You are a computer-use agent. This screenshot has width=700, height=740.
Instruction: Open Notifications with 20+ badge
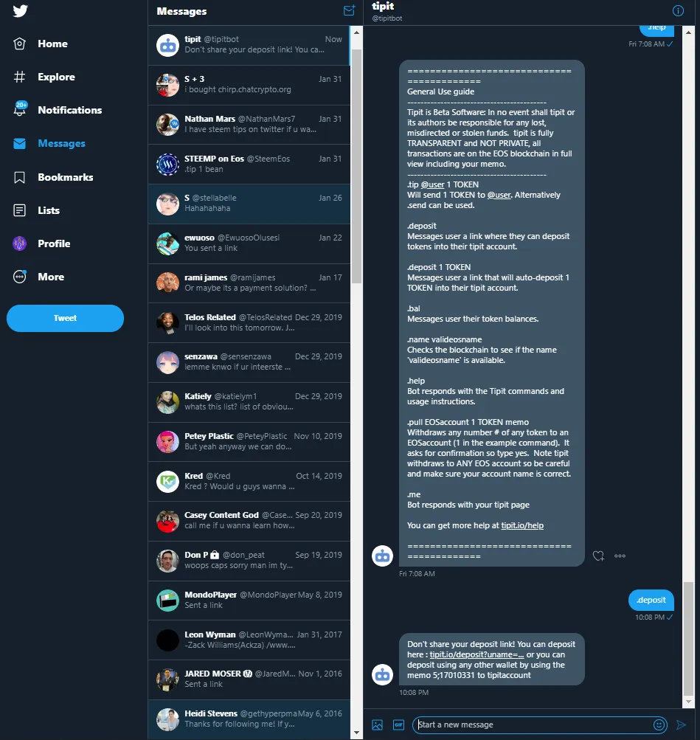pyautogui.click(x=58, y=110)
